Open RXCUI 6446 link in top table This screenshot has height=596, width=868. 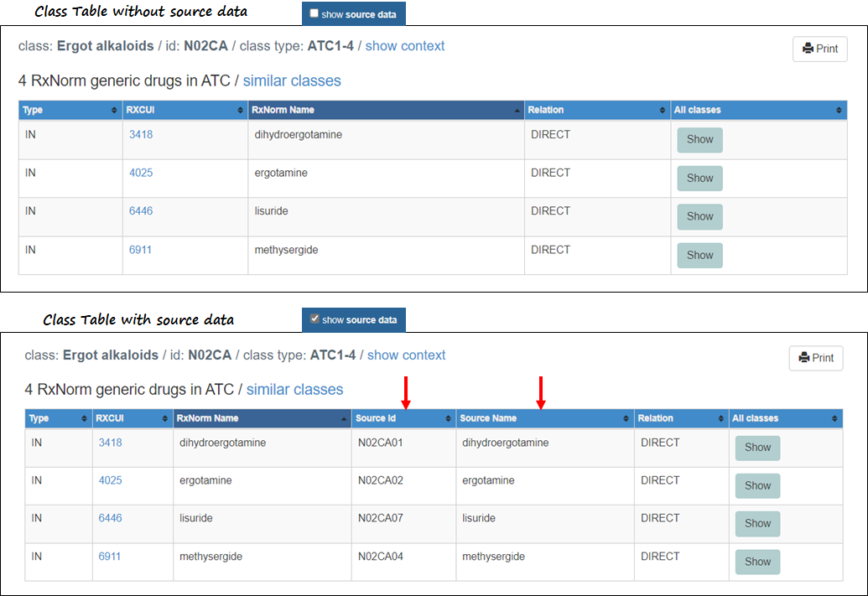tap(141, 211)
